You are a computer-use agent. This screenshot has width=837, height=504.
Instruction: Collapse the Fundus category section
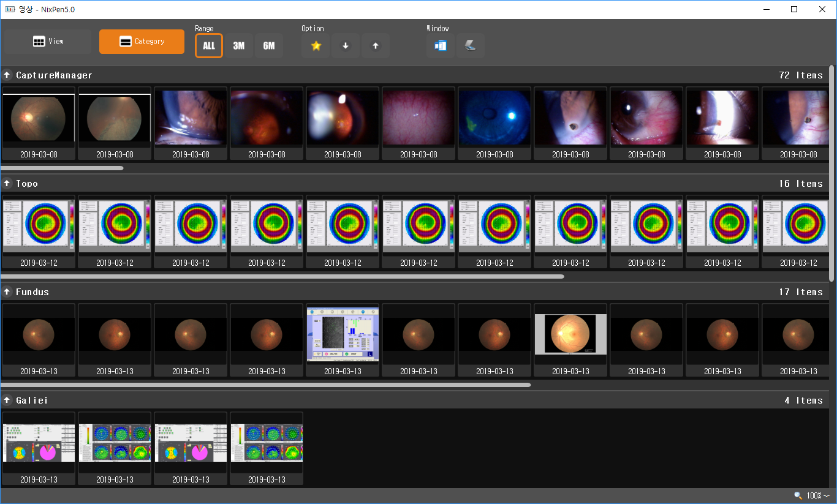click(7, 292)
